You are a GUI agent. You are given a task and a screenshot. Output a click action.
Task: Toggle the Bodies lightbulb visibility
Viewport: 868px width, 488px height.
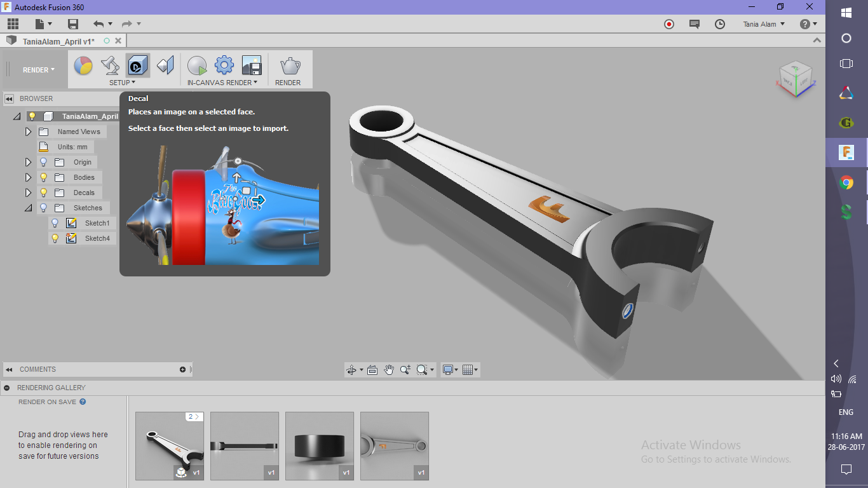point(44,177)
